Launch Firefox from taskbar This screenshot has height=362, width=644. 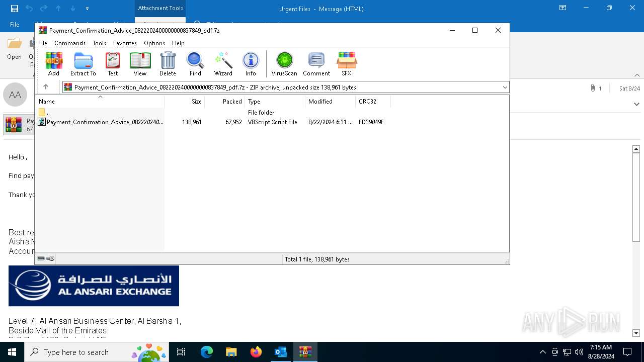(256, 352)
